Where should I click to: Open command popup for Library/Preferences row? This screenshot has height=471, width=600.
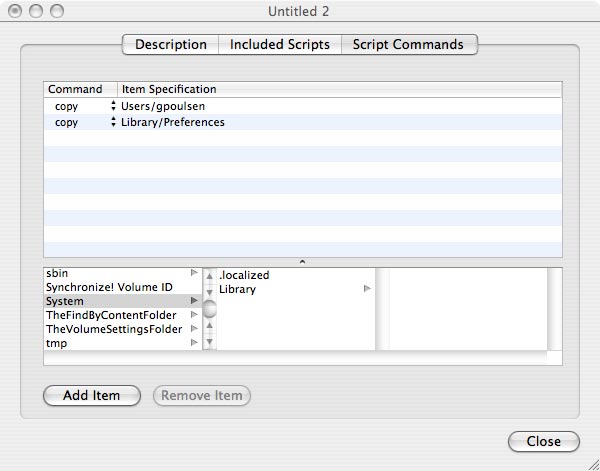coord(113,122)
